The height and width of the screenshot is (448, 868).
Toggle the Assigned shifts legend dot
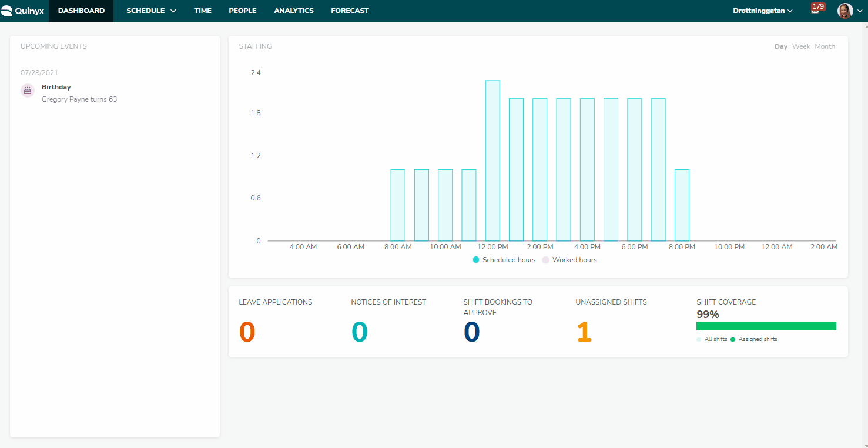733,339
